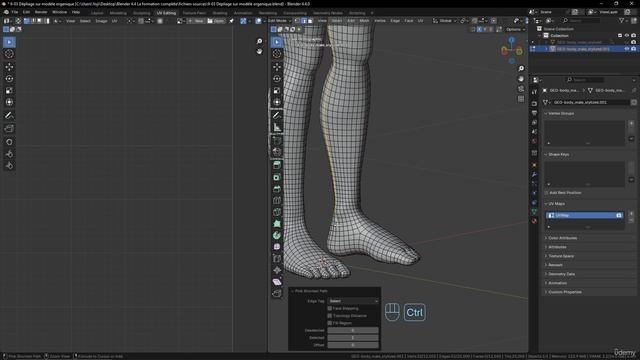Screen dimensions: 640x360
Task: Select the Cursor tool in UV editor toolbar
Action: [x=9, y=54]
